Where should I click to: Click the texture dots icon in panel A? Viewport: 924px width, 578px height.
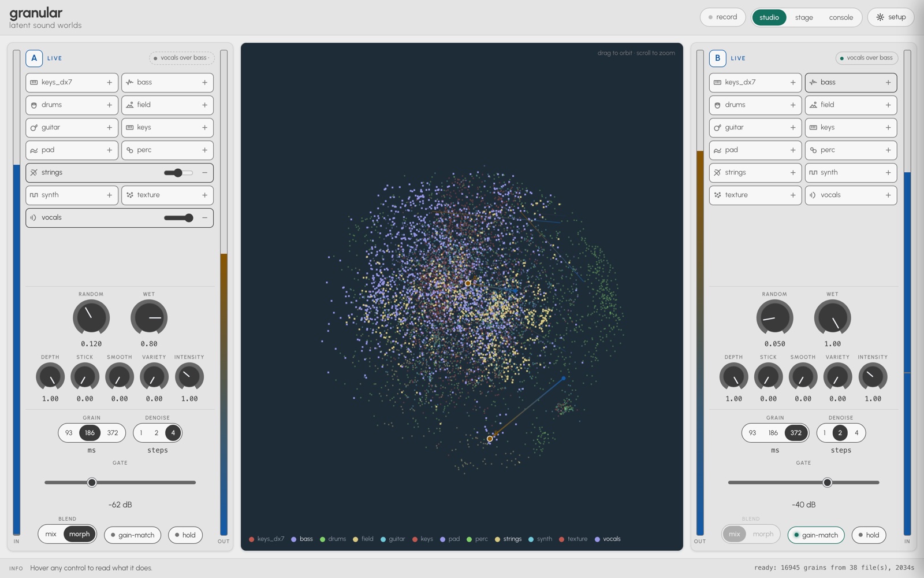[130, 195]
